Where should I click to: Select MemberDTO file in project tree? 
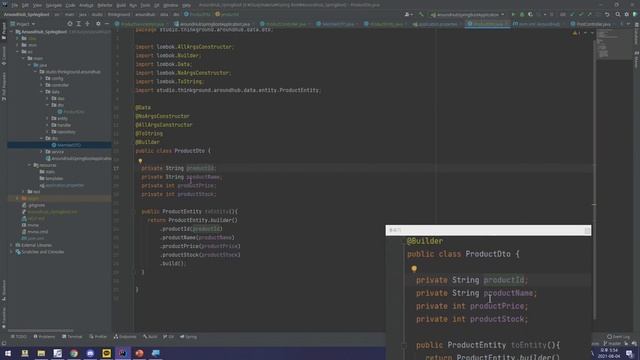click(66, 145)
